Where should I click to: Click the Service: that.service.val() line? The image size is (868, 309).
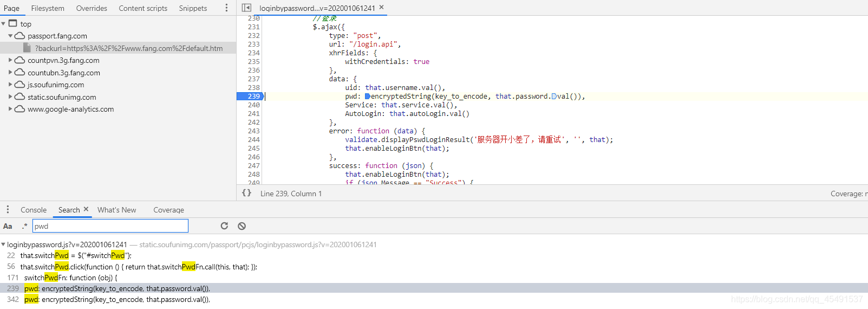pos(401,105)
